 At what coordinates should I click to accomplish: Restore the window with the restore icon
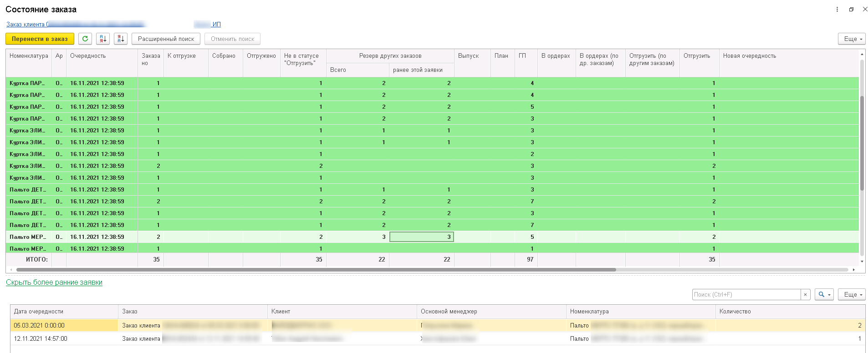point(851,10)
